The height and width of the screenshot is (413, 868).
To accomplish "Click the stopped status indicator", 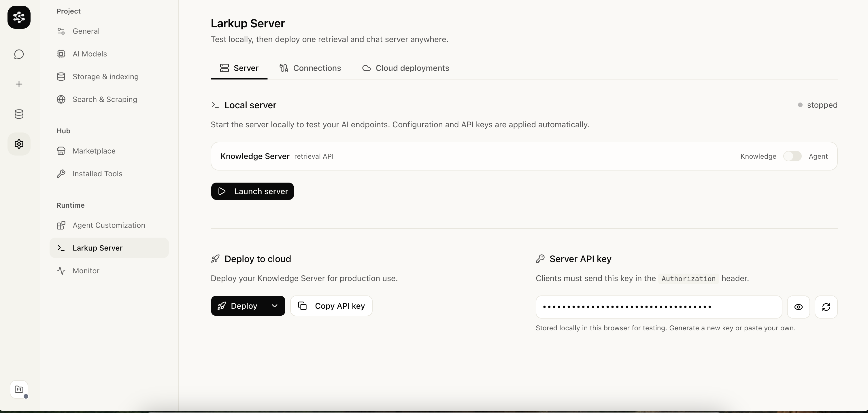I will click(x=818, y=105).
